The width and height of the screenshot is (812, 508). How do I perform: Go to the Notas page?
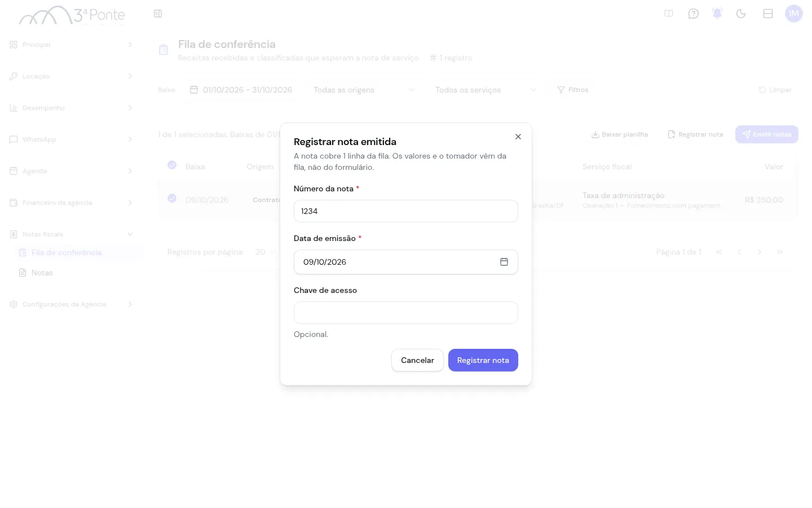(78, 273)
